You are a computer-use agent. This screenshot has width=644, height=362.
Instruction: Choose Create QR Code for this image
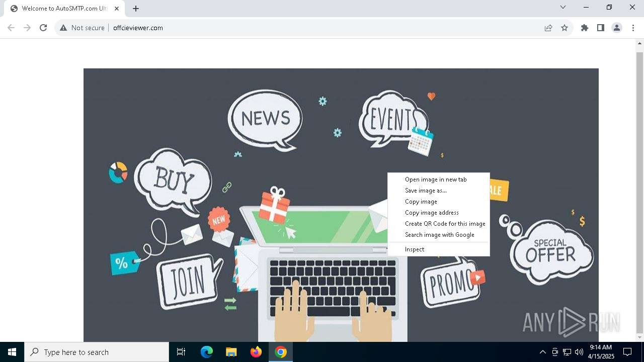[438, 224]
